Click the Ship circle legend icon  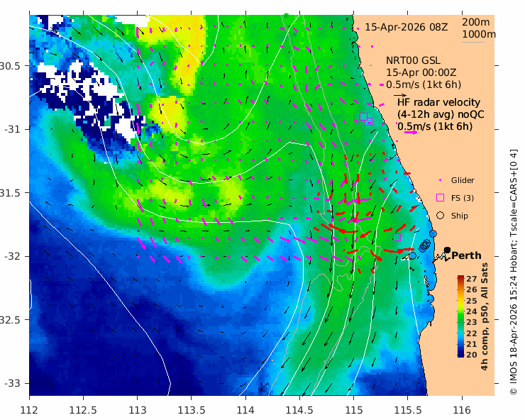[x=441, y=216]
